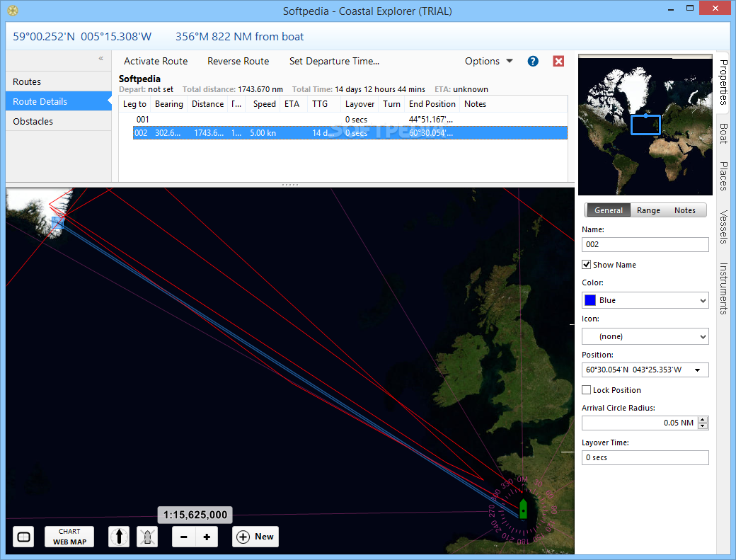Viewport: 736px width, 560px height.
Task: Enable the Lock Position checkbox
Action: click(x=586, y=389)
